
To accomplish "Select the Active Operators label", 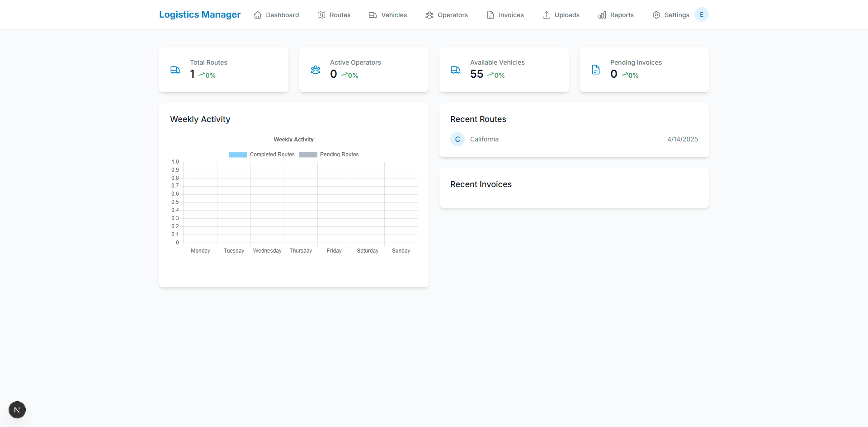I will click(x=355, y=62).
